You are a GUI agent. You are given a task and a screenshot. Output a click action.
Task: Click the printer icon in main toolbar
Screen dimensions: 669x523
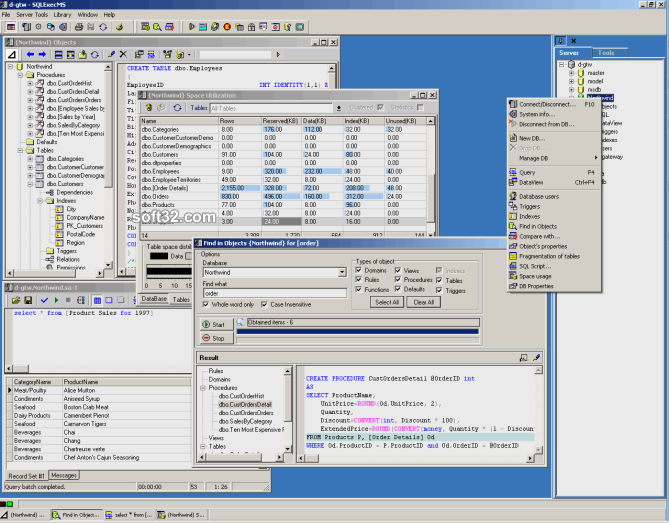pos(79,27)
